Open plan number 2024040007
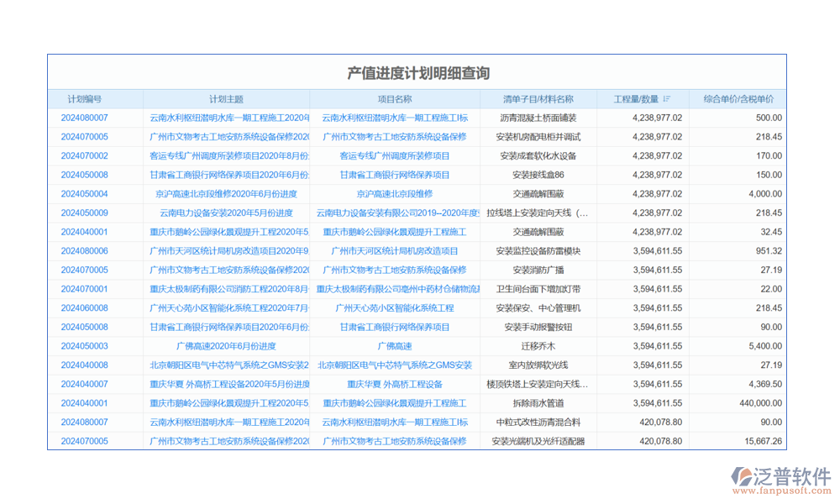Image resolution: width=840 pixels, height=504 pixels. 85,384
